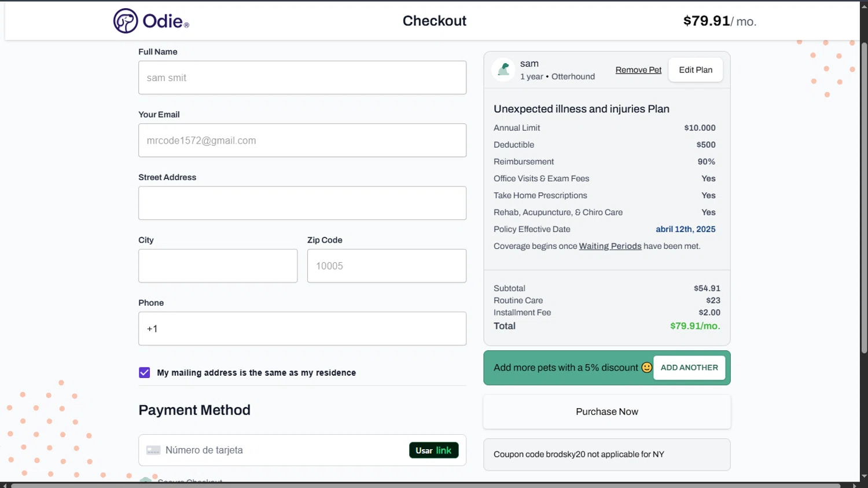Open the Waiting Periods link
Image resolution: width=868 pixels, height=488 pixels.
click(x=610, y=246)
